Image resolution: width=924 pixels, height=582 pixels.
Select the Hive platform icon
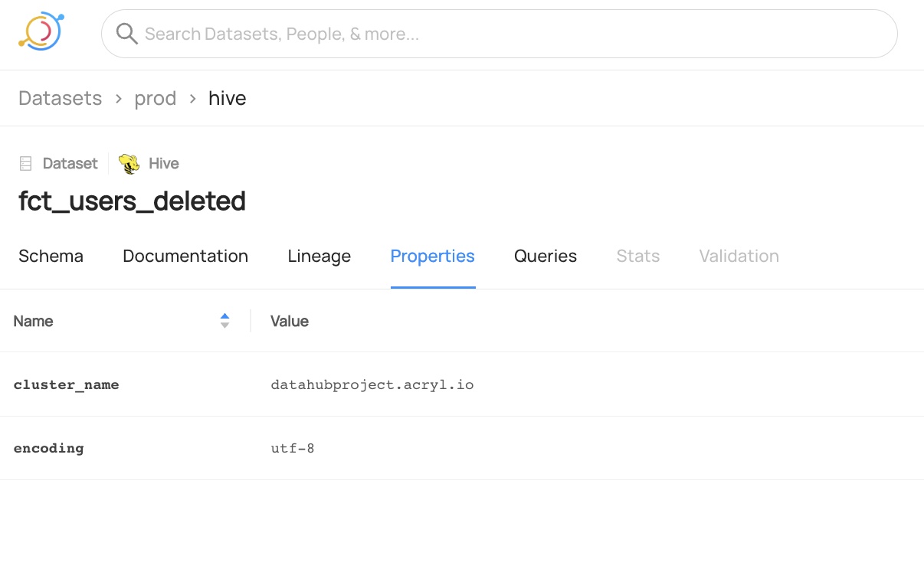point(129,163)
